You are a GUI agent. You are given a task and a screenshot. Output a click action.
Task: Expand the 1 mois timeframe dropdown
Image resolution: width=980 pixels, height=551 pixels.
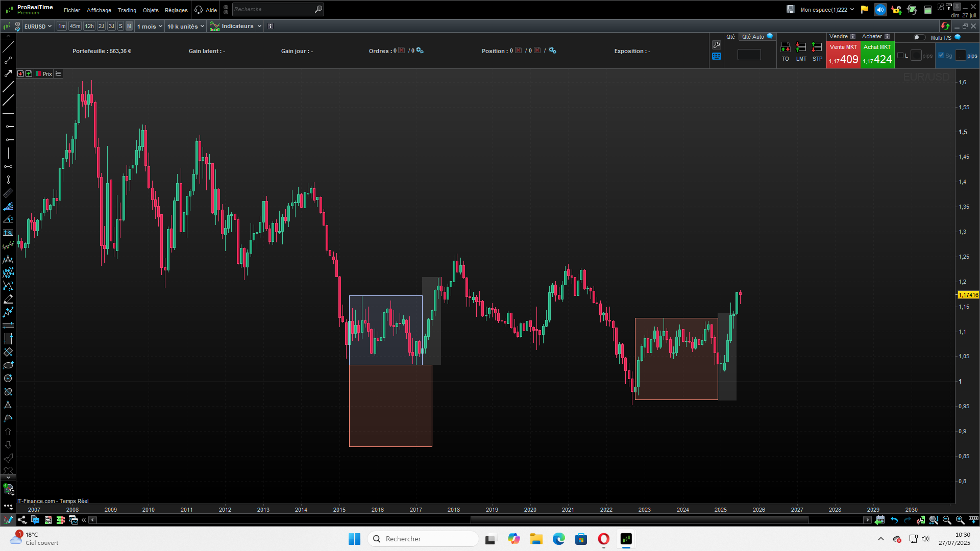[x=150, y=27]
